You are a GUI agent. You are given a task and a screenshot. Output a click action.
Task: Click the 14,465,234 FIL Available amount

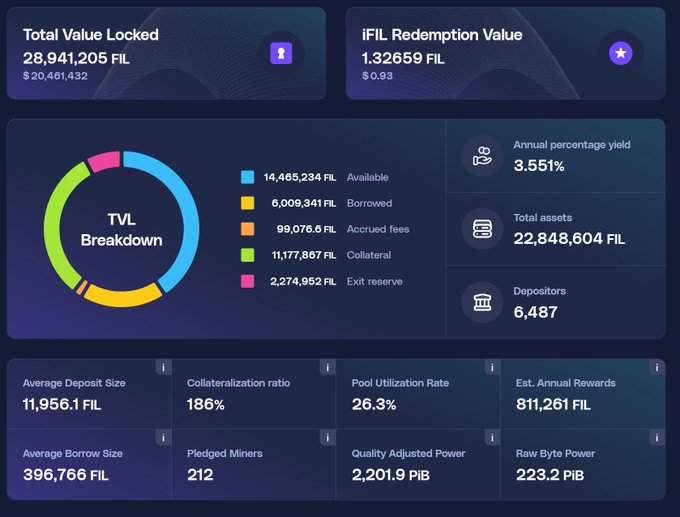300,177
